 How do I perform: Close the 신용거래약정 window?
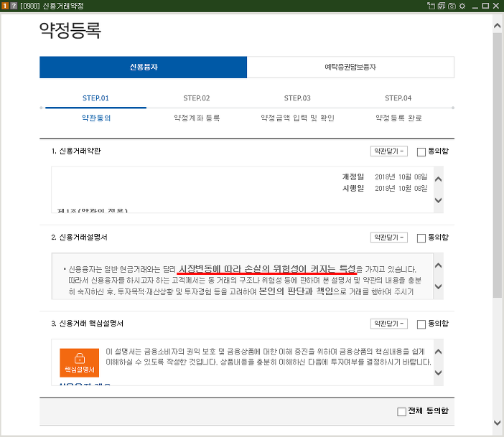click(x=496, y=6)
